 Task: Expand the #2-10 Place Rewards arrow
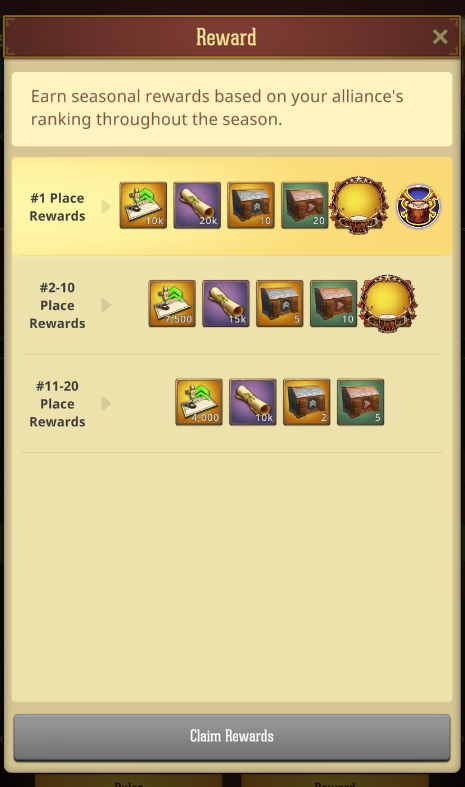(x=106, y=305)
